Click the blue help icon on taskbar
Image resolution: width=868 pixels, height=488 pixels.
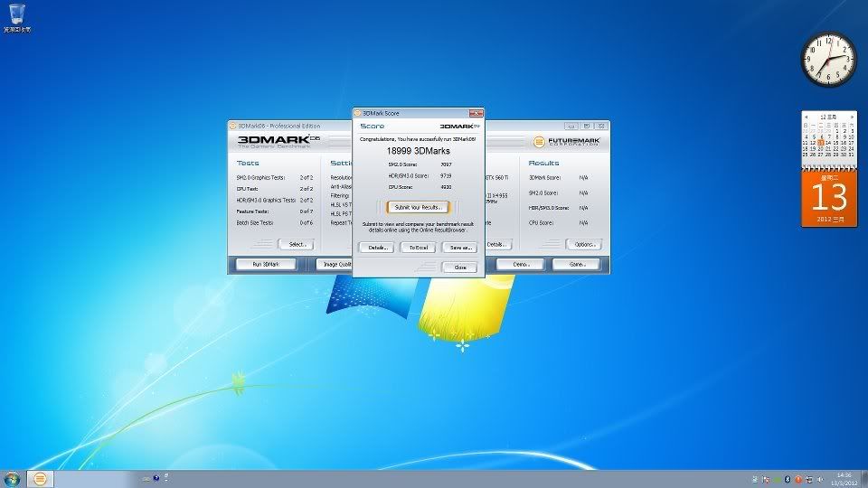point(156,478)
